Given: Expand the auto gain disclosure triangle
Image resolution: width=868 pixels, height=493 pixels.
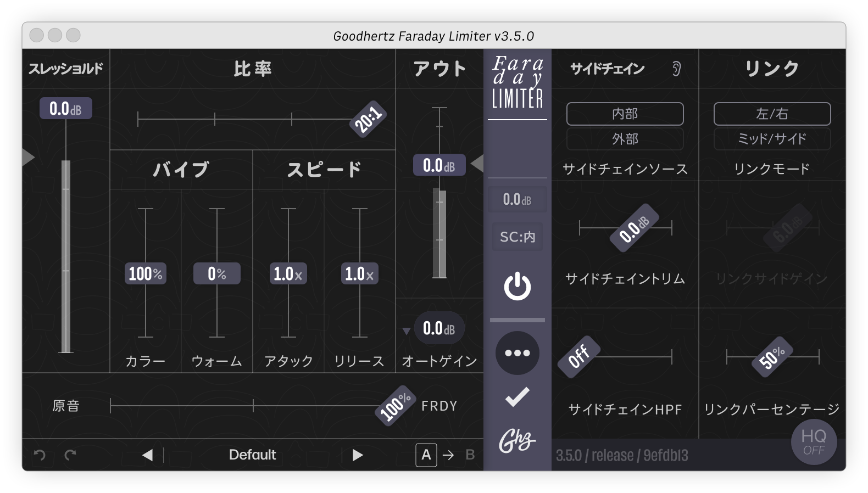Looking at the screenshot, I should [406, 331].
